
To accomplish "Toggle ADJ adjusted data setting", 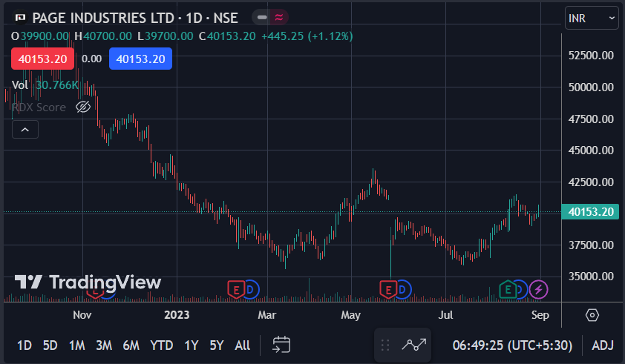I will tap(602, 345).
